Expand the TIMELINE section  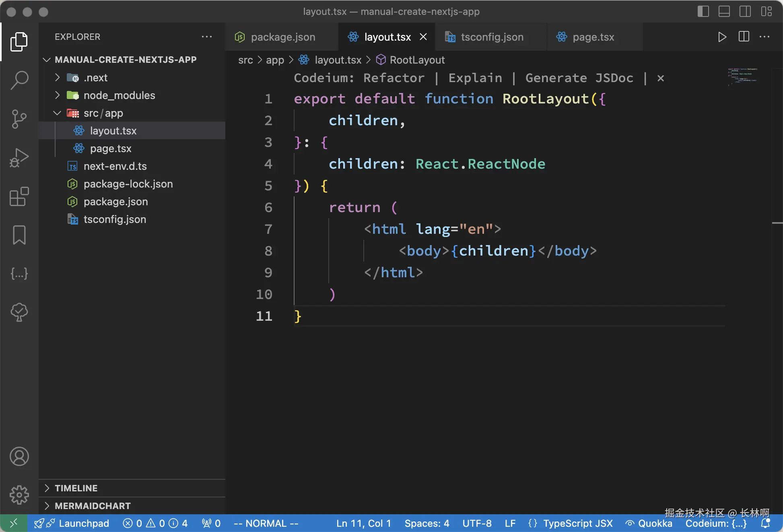pyautogui.click(x=76, y=488)
